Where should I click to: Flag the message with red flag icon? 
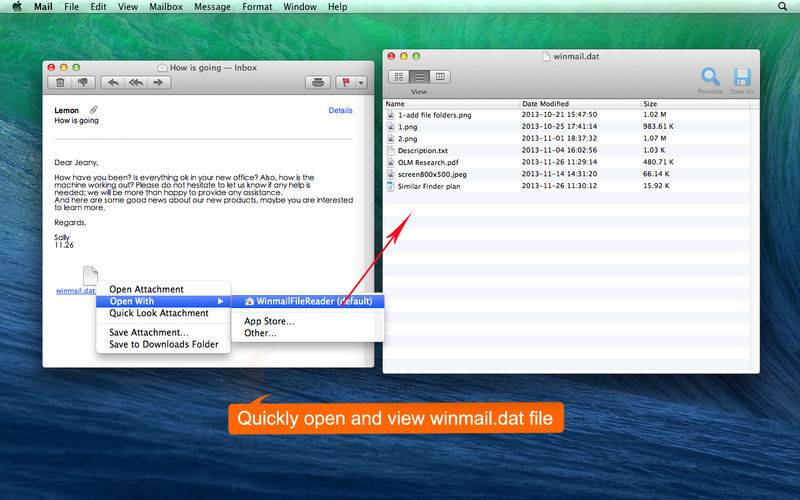click(346, 82)
